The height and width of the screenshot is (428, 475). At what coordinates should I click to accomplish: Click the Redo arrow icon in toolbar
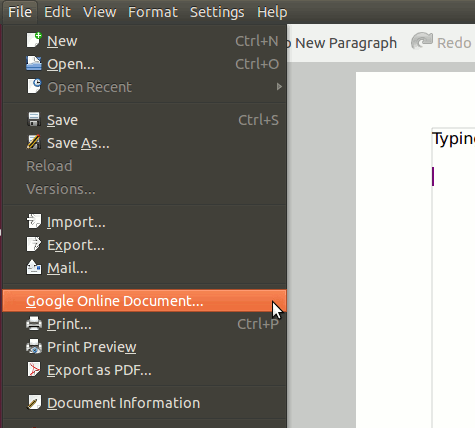pos(422,41)
